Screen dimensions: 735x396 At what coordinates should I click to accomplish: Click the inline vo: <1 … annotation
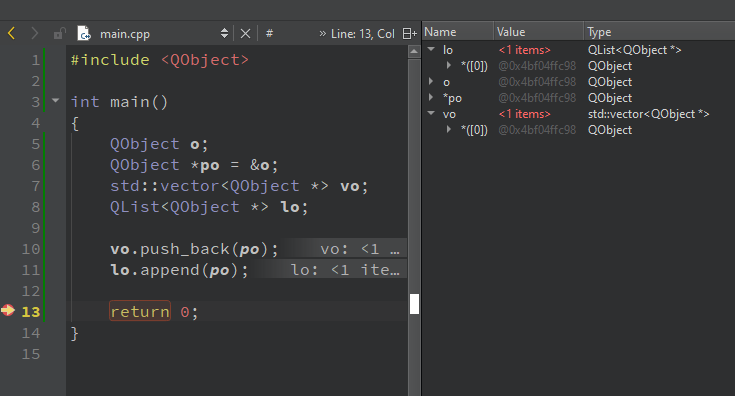(360, 249)
